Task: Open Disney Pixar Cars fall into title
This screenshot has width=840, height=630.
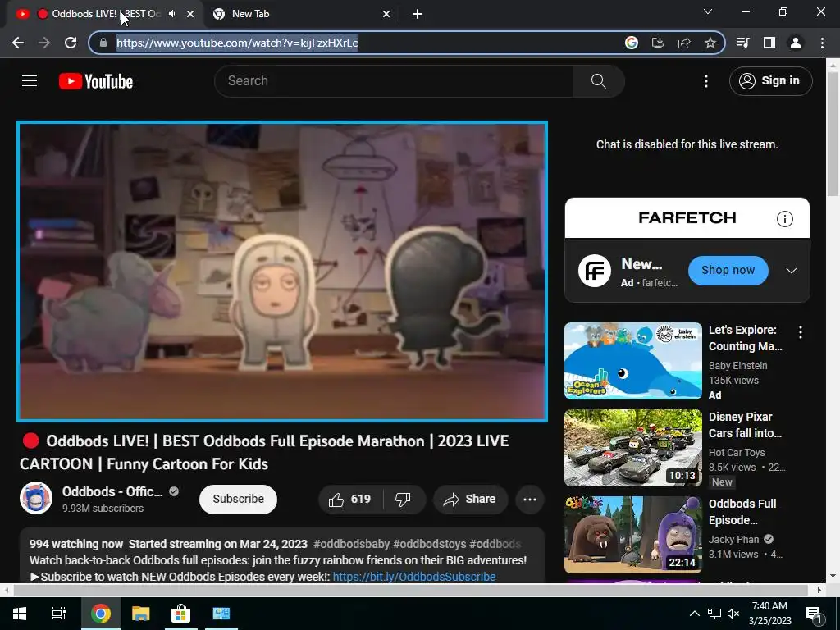Action: coord(745,425)
